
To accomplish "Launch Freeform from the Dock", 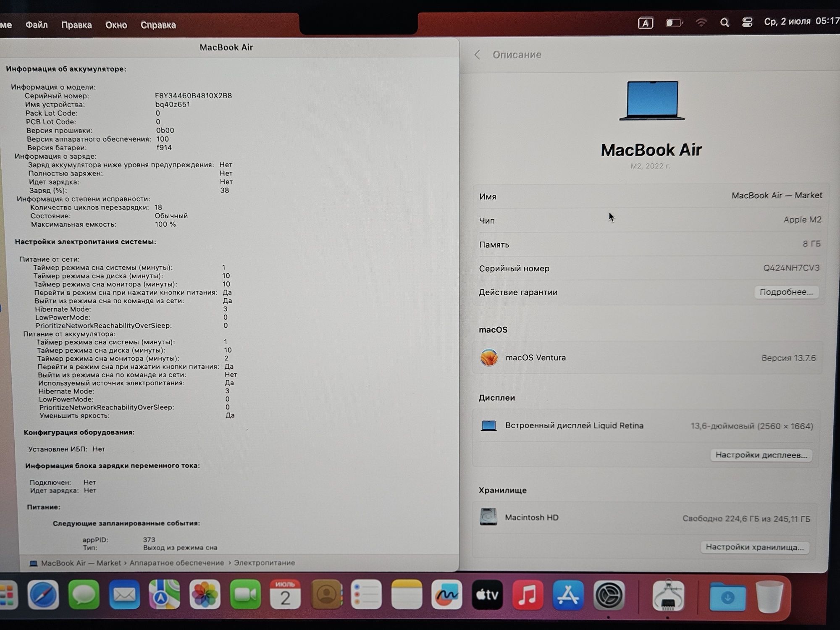I will [x=447, y=595].
